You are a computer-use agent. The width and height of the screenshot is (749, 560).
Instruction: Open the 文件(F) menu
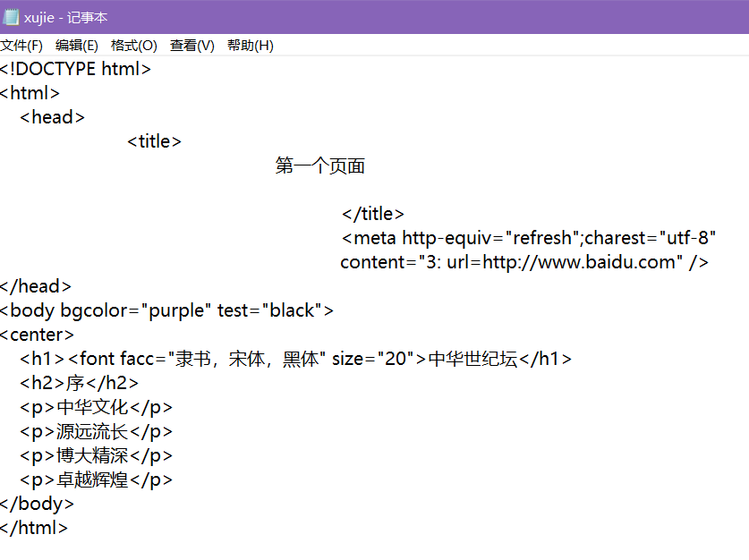(21, 46)
